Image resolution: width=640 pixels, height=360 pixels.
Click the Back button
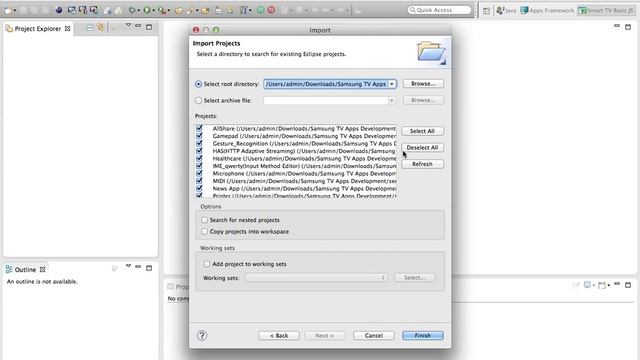coord(279,336)
